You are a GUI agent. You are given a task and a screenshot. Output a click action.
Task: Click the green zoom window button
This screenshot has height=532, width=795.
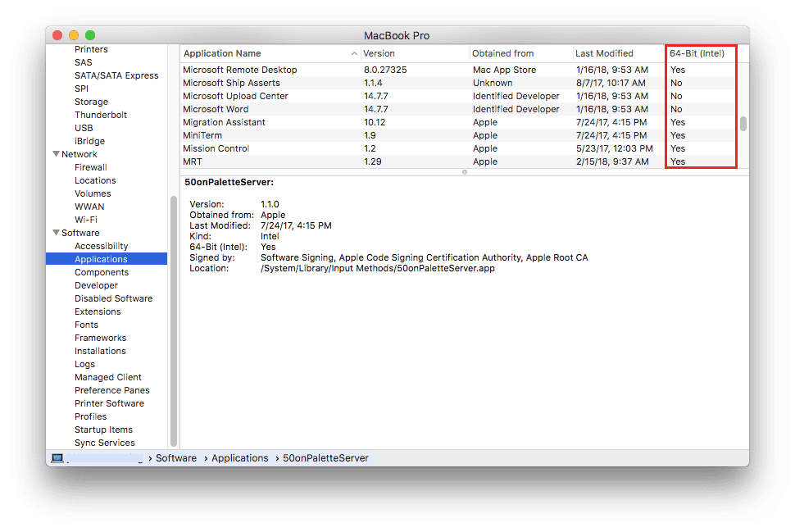click(90, 35)
